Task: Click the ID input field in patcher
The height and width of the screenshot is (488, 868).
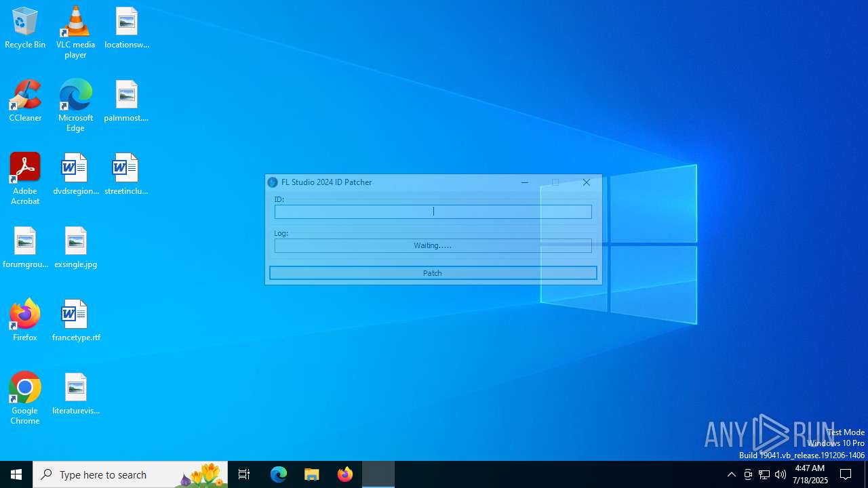Action: tap(433, 211)
